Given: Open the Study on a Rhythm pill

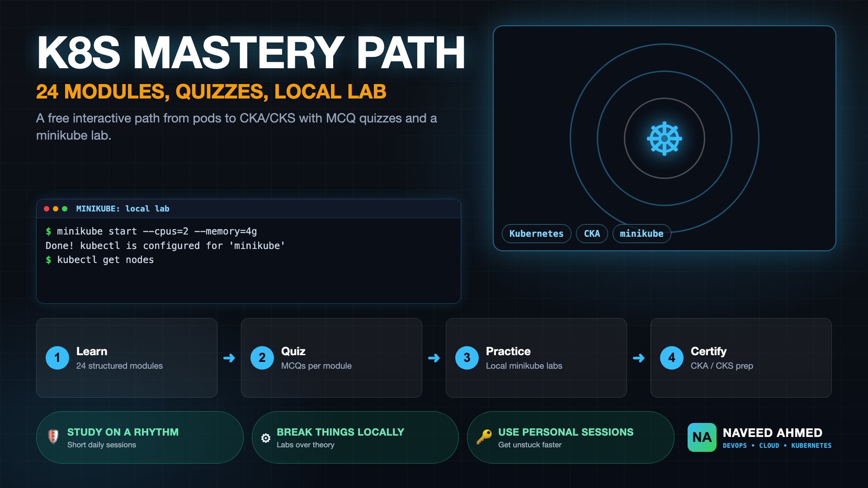Looking at the screenshot, I should click(140, 437).
